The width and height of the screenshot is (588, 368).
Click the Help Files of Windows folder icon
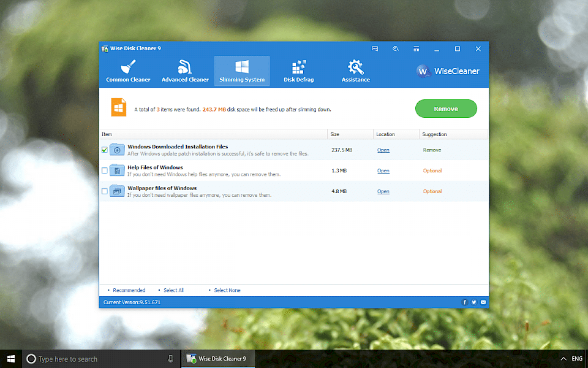[117, 170]
